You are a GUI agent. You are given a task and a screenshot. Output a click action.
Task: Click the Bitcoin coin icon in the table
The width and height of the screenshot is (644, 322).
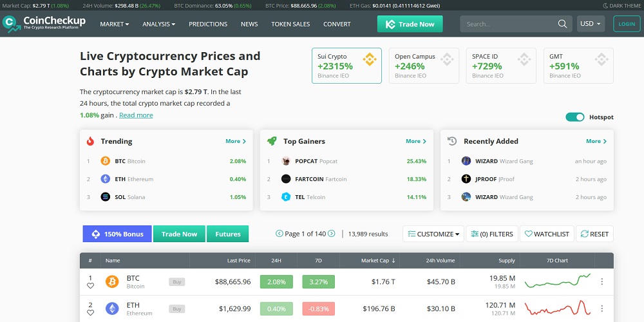click(112, 281)
